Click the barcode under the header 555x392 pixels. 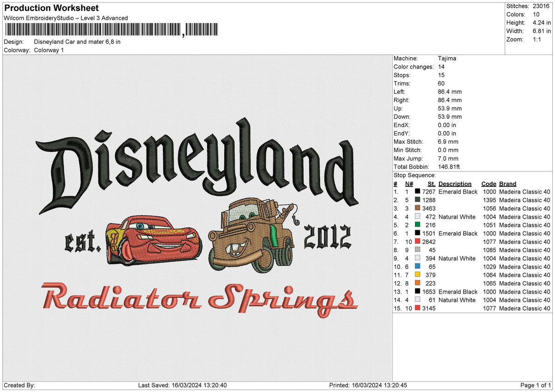click(111, 30)
